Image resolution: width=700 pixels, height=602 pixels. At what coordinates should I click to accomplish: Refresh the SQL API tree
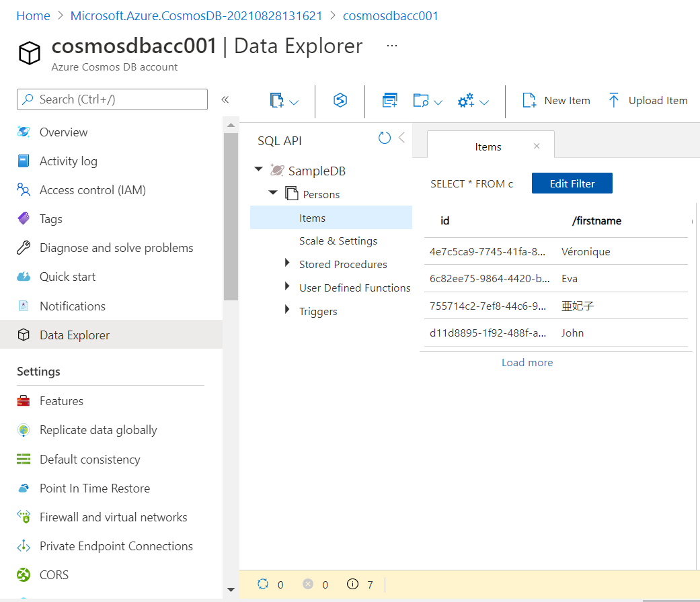[x=385, y=138]
